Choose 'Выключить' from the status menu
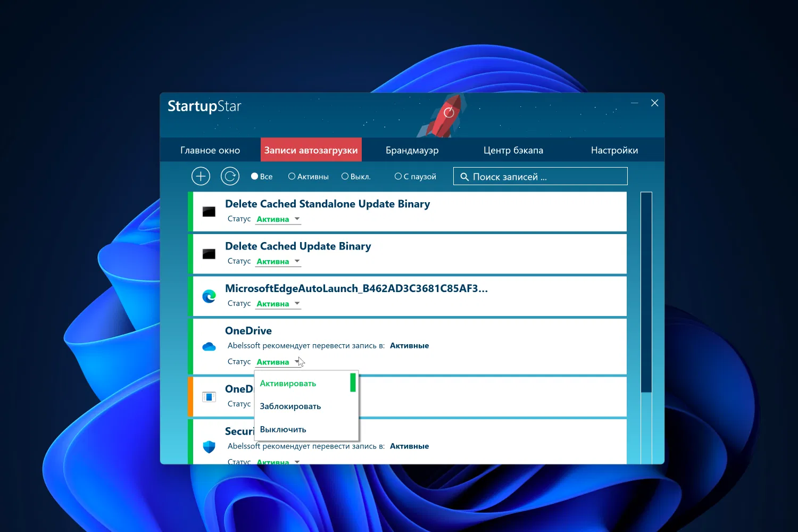This screenshot has height=532, width=798. tap(306, 429)
